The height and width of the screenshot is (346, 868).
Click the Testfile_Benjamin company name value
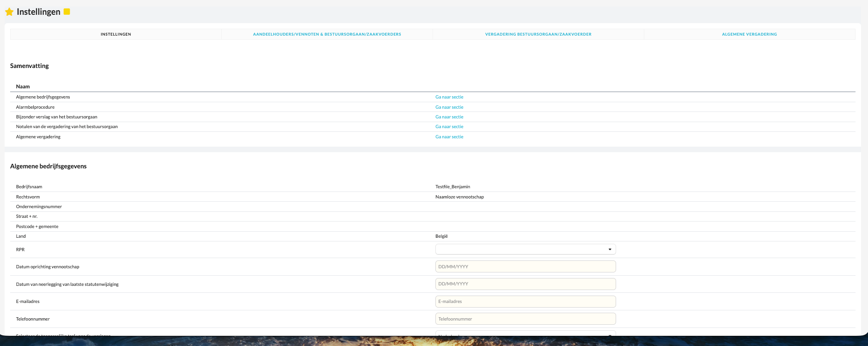[x=452, y=187]
